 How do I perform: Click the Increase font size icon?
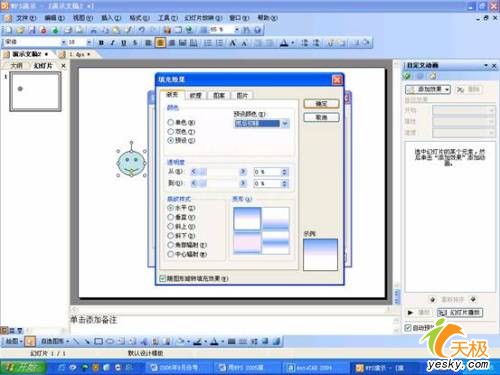click(x=233, y=43)
